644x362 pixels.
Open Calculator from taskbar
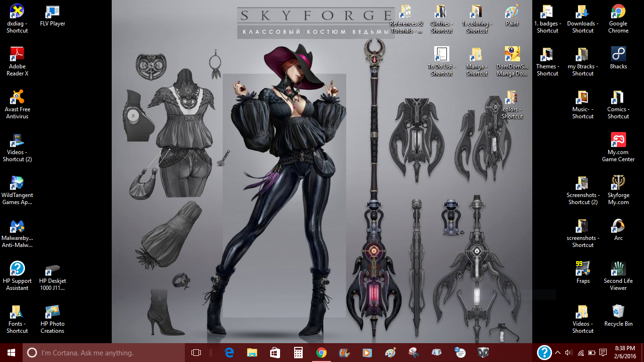click(x=298, y=353)
